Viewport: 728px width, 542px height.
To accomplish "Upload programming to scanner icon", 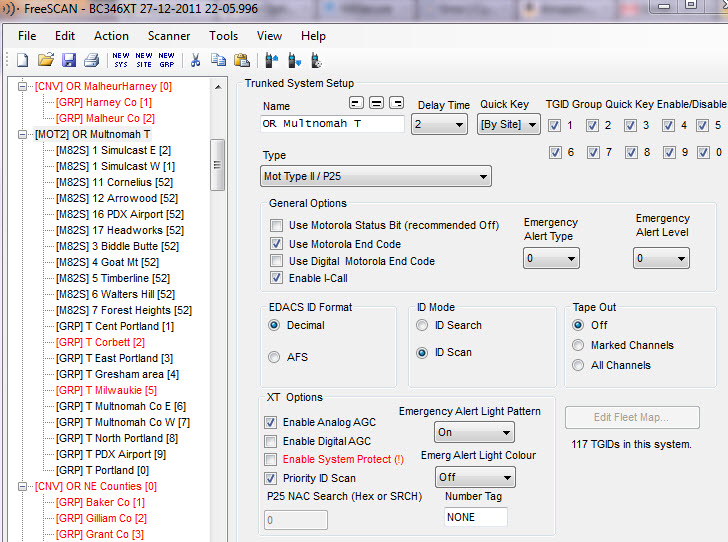I will click(271, 60).
